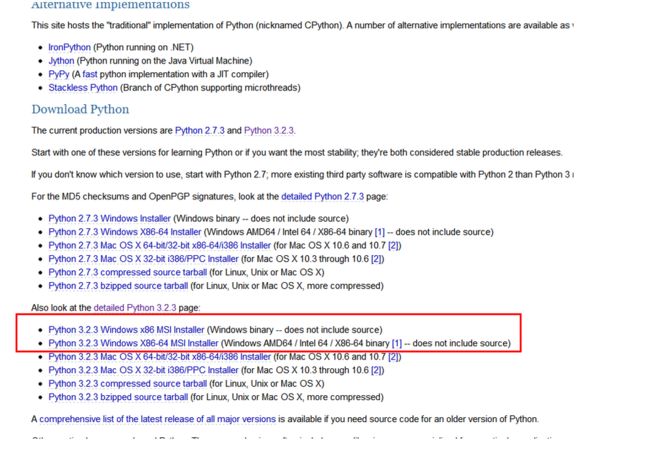
Task: Click footnote [2] in 2.7.3 Mac 64-bit/32-bit row
Action: point(393,245)
